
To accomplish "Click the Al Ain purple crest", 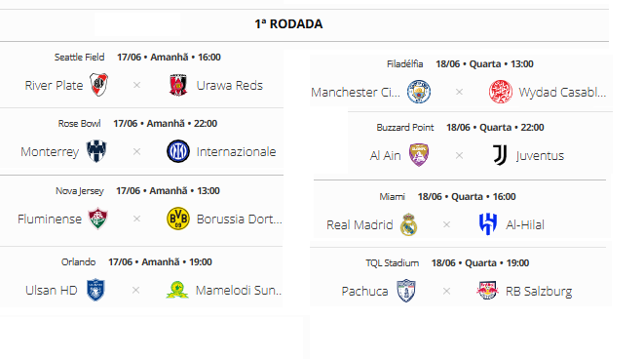I will [x=419, y=155].
